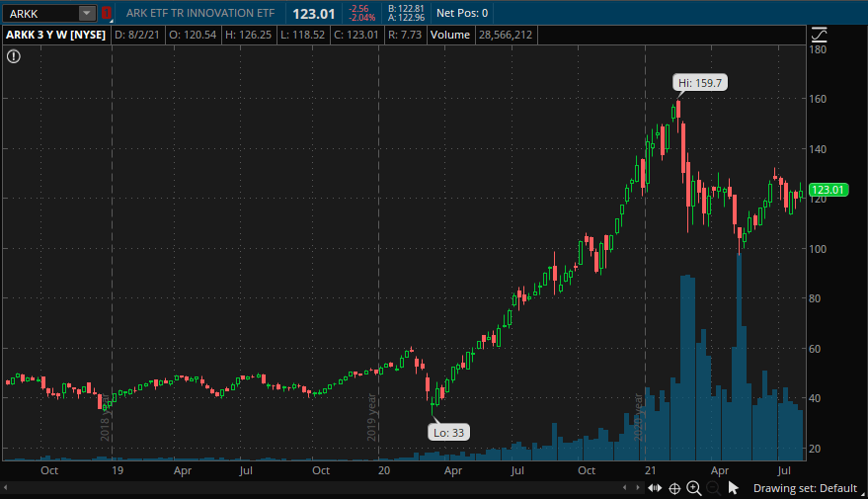
Task: Click the expand/compress time axis icon
Action: [655, 488]
